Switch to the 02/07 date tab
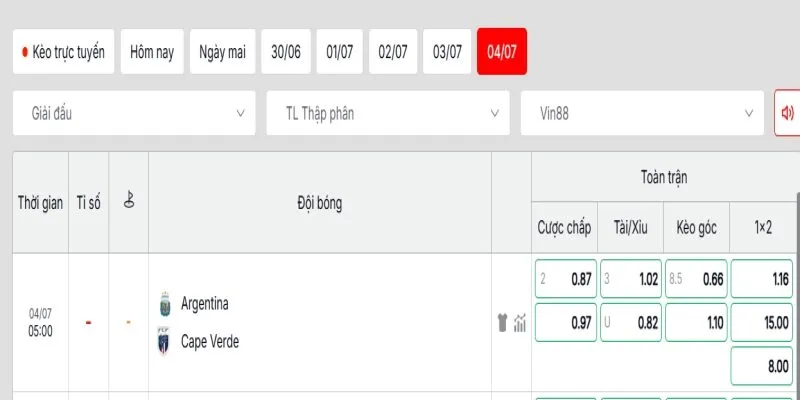Image resolution: width=800 pixels, height=400 pixels. [x=393, y=52]
